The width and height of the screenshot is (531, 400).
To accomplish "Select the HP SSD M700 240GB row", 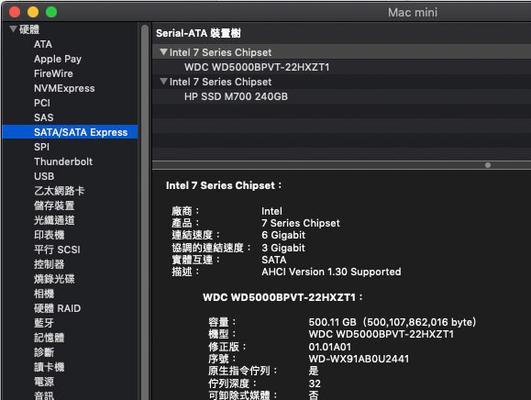I will [x=341, y=97].
